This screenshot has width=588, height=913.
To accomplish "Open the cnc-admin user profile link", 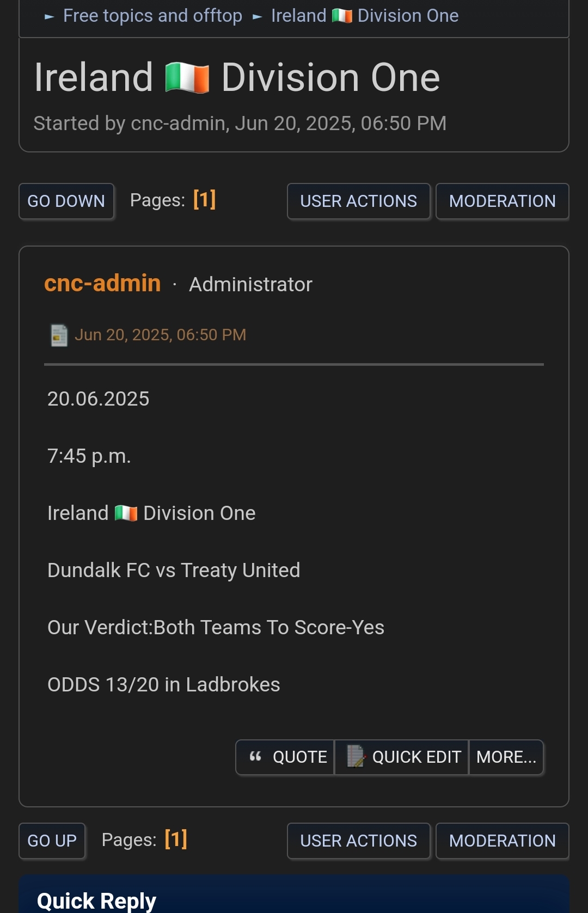I will 102,283.
